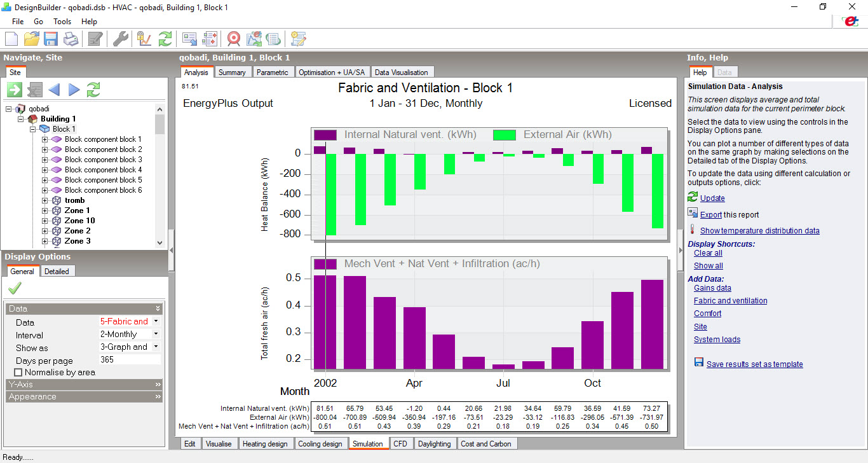The image size is (868, 463).
Task: Click the lock chart toolbar icon
Action: point(144,39)
